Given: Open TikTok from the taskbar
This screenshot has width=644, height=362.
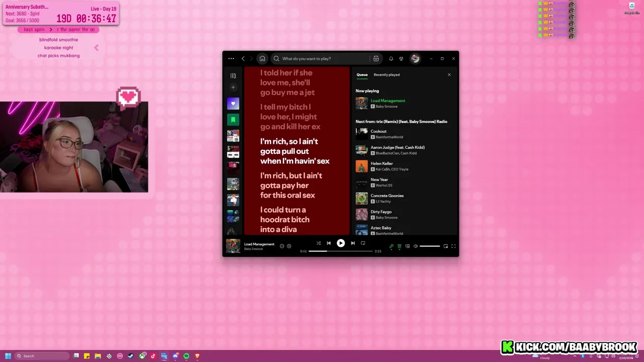Looking at the screenshot, I should coord(153,356).
